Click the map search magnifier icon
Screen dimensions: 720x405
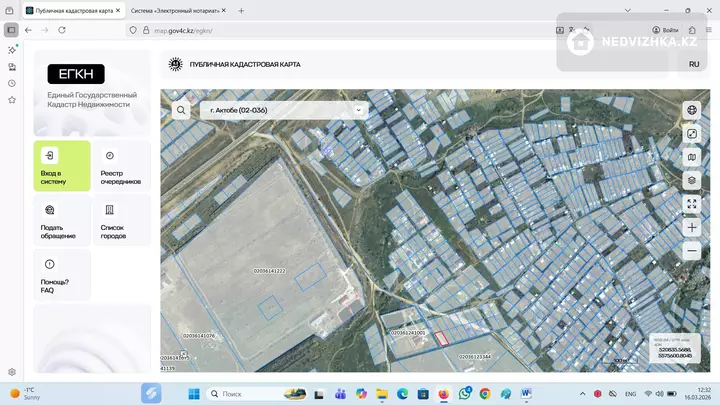tap(181, 110)
